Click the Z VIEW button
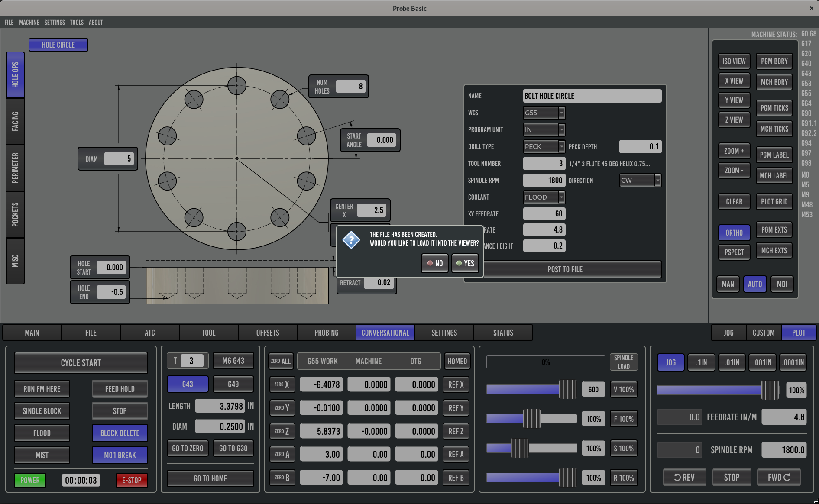 [734, 120]
